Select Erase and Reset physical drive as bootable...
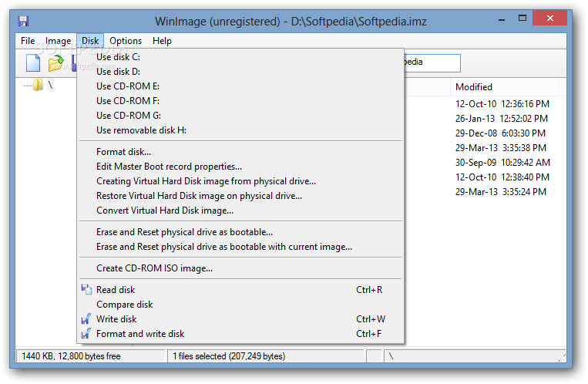Screen dimensions: 588x384 [x=240, y=232]
